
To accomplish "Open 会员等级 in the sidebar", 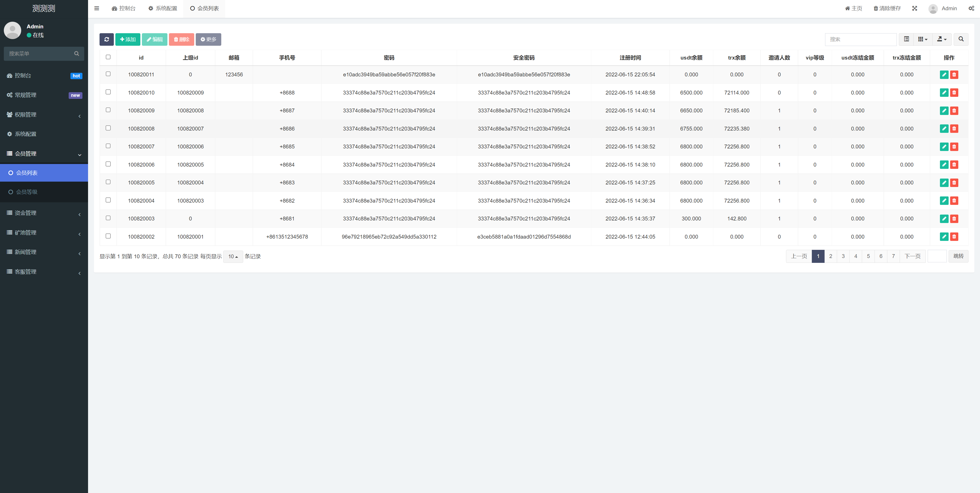I will (27, 192).
